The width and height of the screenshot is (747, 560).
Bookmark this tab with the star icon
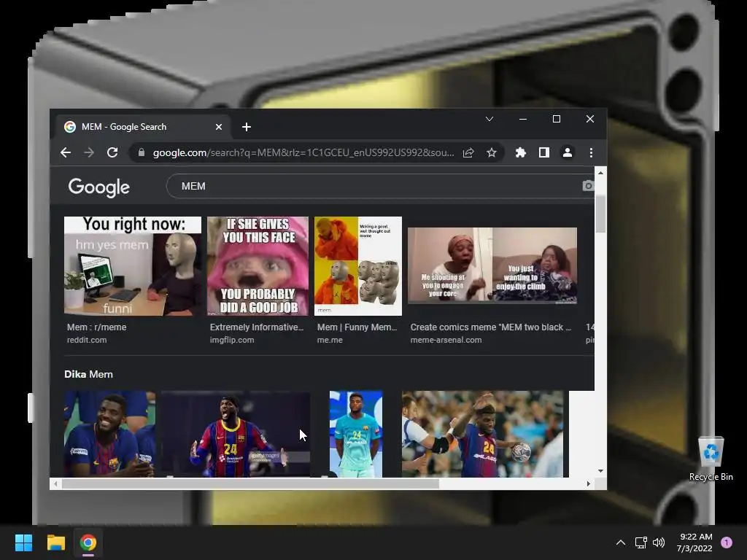tap(491, 152)
